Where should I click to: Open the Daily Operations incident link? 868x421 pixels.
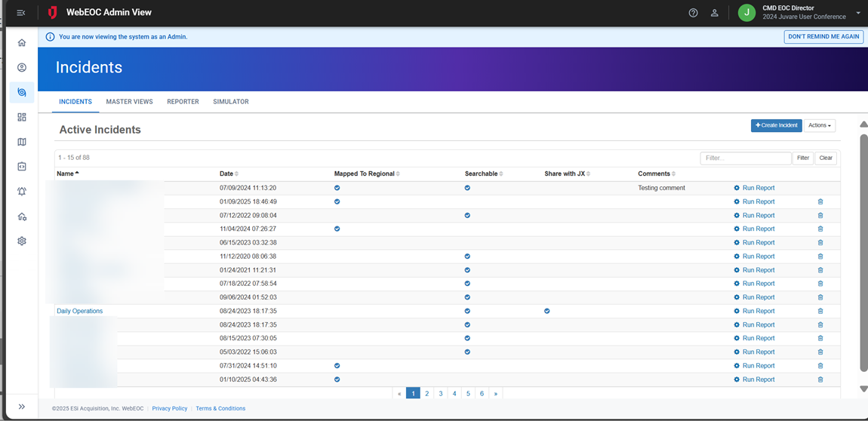pyautogui.click(x=79, y=311)
